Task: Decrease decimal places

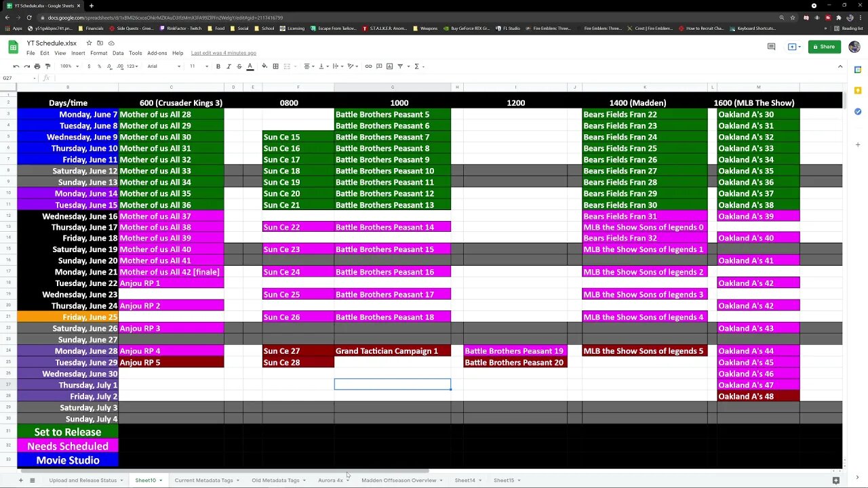Action: [x=109, y=66]
